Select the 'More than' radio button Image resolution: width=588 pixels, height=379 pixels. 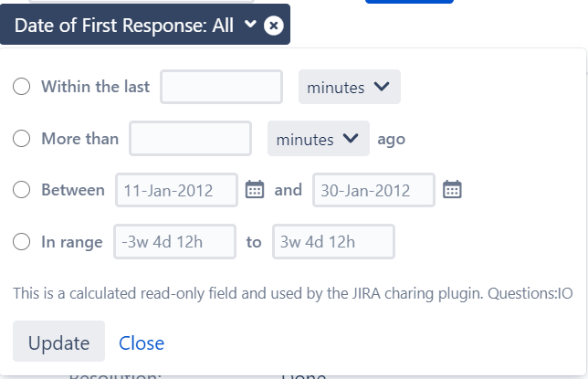tap(21, 139)
